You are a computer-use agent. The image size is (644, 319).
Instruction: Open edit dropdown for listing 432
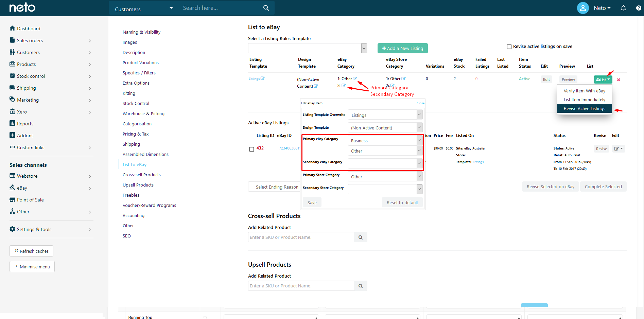point(619,148)
